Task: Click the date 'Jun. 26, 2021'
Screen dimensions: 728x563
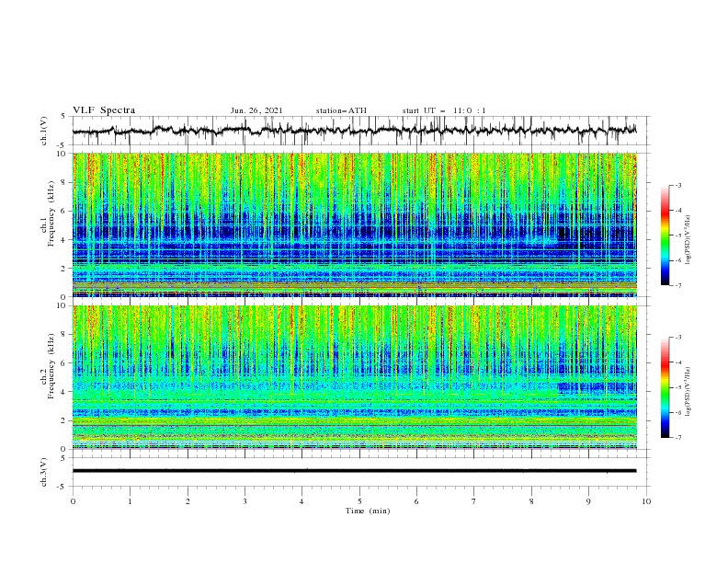Action: [x=256, y=110]
